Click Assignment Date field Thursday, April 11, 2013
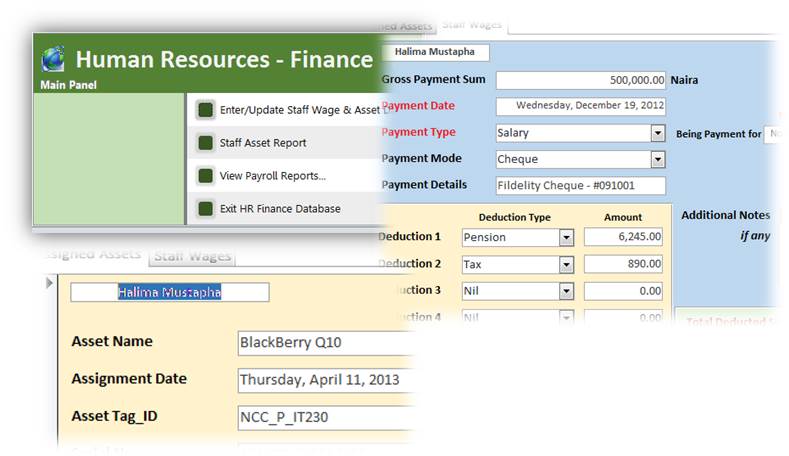This screenshot has height=456, width=789. [x=326, y=380]
